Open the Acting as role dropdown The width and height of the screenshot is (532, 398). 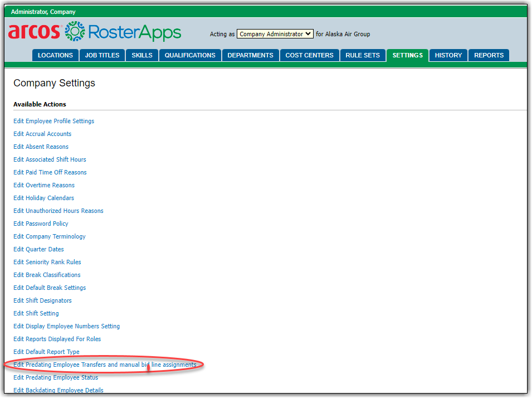pyautogui.click(x=275, y=34)
